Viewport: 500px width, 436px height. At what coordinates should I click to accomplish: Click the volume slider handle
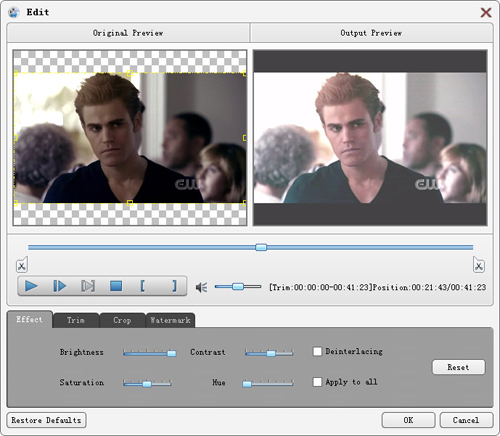click(x=238, y=286)
